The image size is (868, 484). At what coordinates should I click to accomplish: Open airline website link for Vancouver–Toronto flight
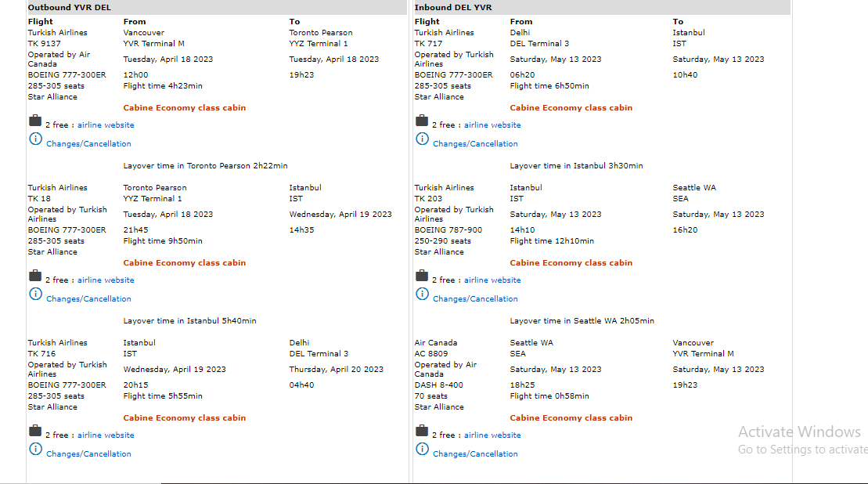106,125
